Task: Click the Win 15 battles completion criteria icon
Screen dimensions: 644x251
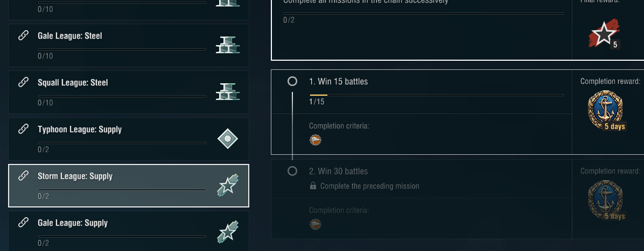Action: click(316, 140)
